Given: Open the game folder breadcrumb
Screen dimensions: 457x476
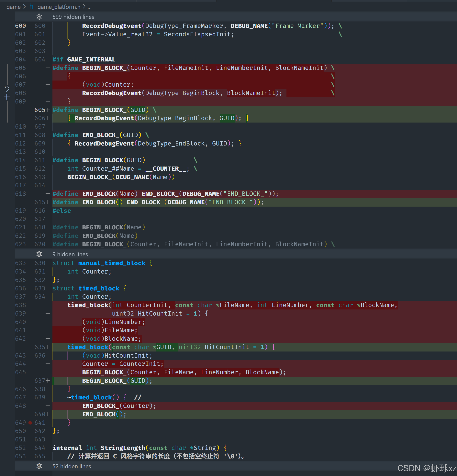Looking at the screenshot, I should 14,7.
